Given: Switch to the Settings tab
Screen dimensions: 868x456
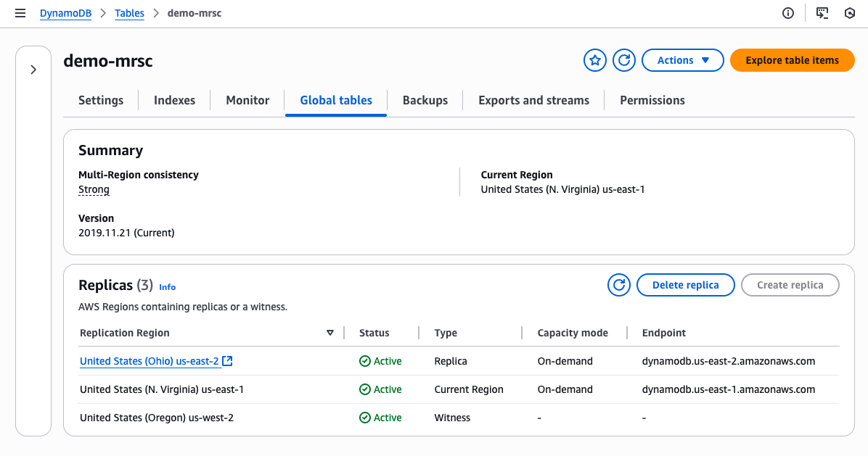Looking at the screenshot, I should coord(101,100).
